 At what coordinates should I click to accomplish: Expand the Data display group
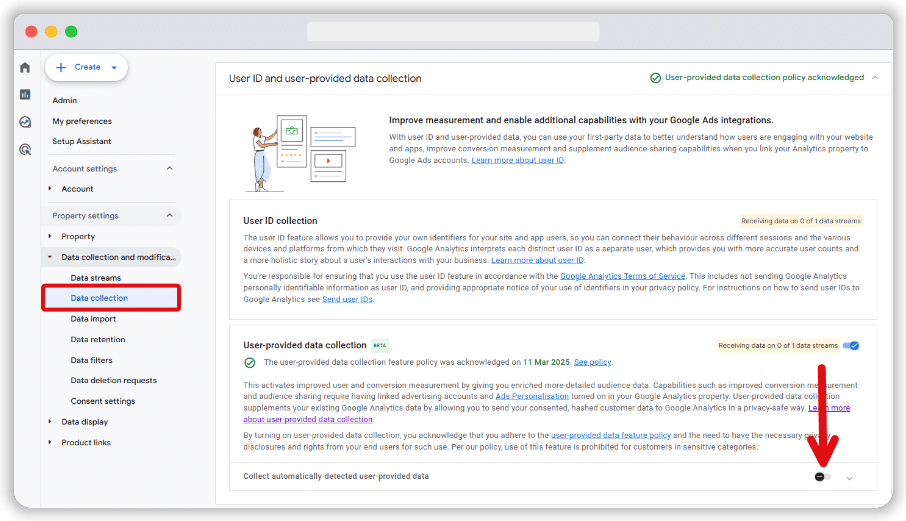pyautogui.click(x=50, y=421)
